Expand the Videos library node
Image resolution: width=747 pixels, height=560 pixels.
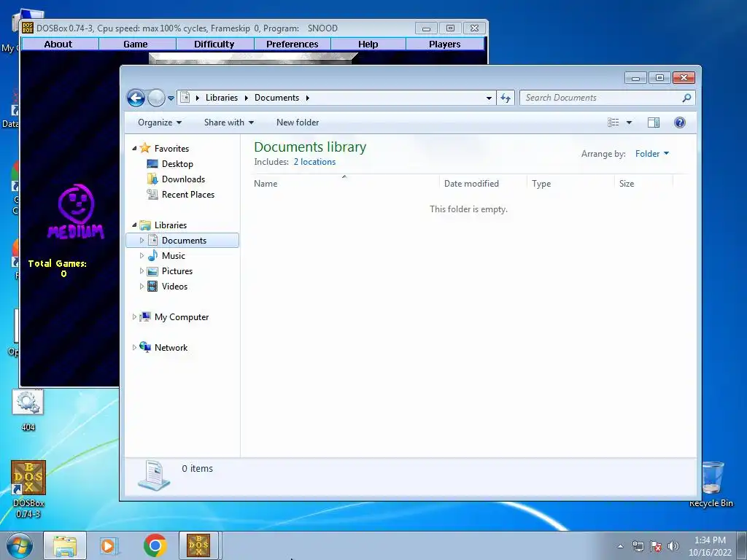tap(142, 286)
